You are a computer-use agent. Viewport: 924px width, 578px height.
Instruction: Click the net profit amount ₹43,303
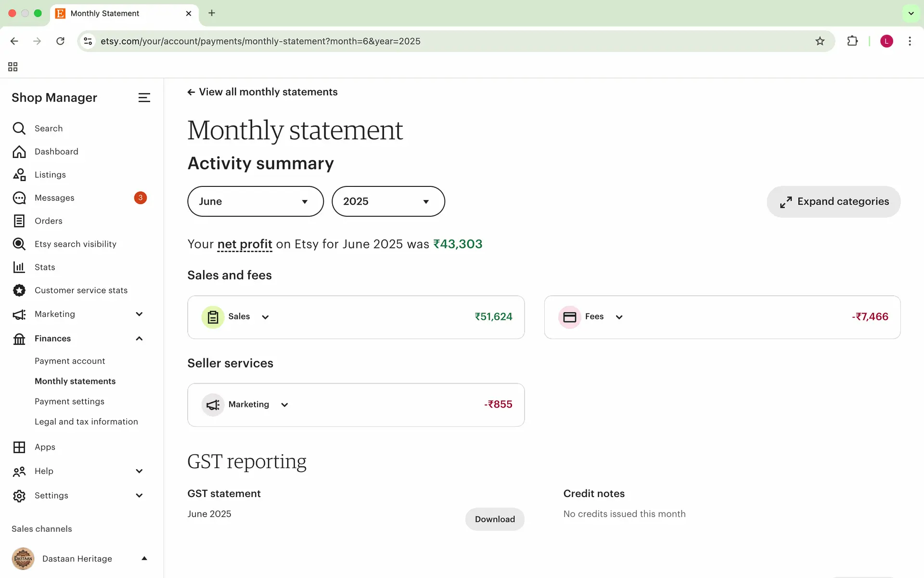pyautogui.click(x=458, y=244)
